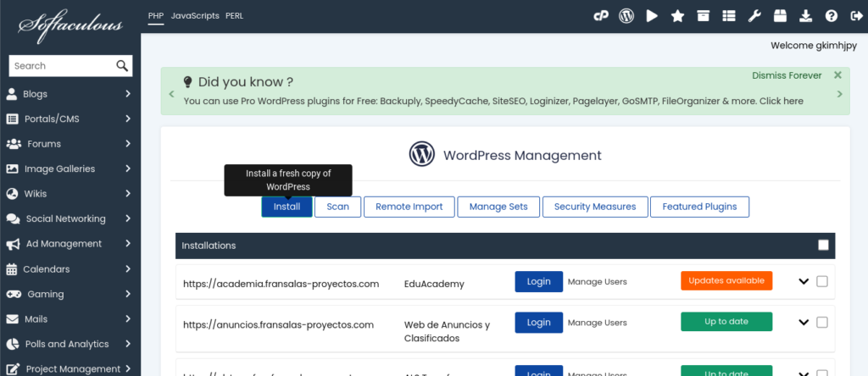Click Dismiss Forever on the tip banner
The image size is (868, 376).
click(787, 75)
